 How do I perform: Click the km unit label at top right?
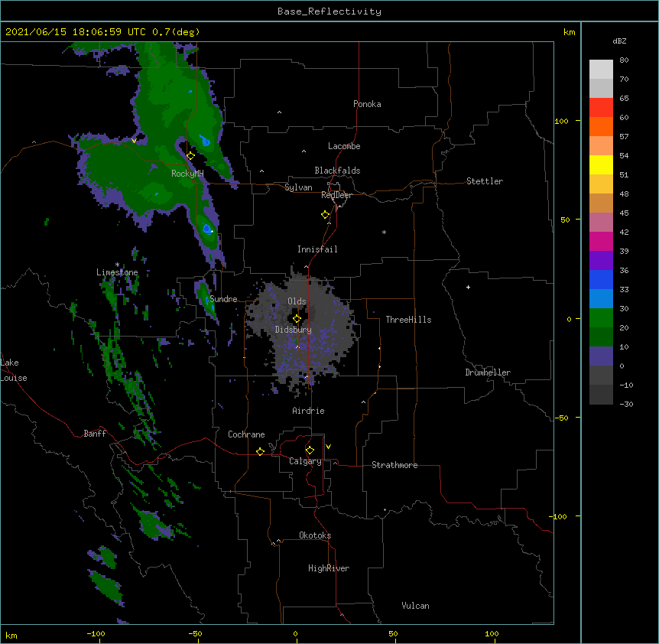[569, 32]
